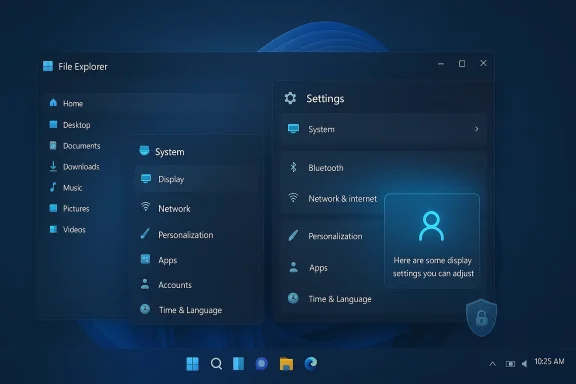The width and height of the screenshot is (576, 384).
Task: Minimize the File Explorer window
Action: [x=441, y=64]
